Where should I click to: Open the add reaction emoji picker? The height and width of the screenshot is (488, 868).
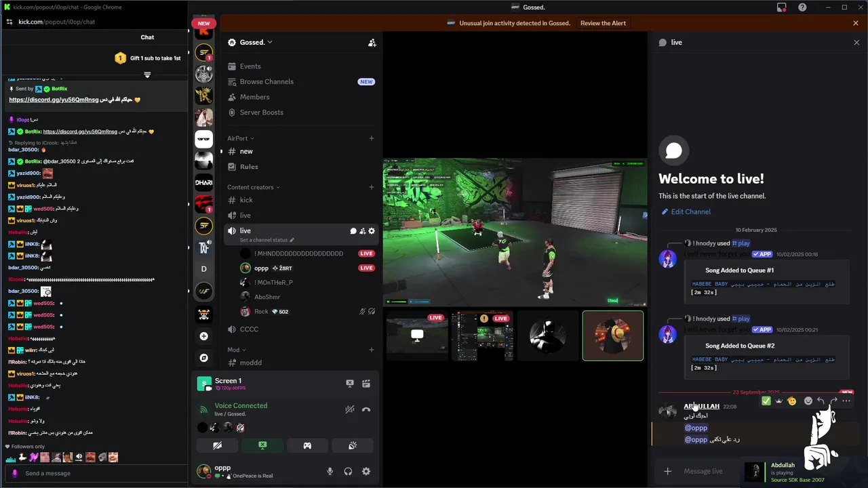click(808, 401)
